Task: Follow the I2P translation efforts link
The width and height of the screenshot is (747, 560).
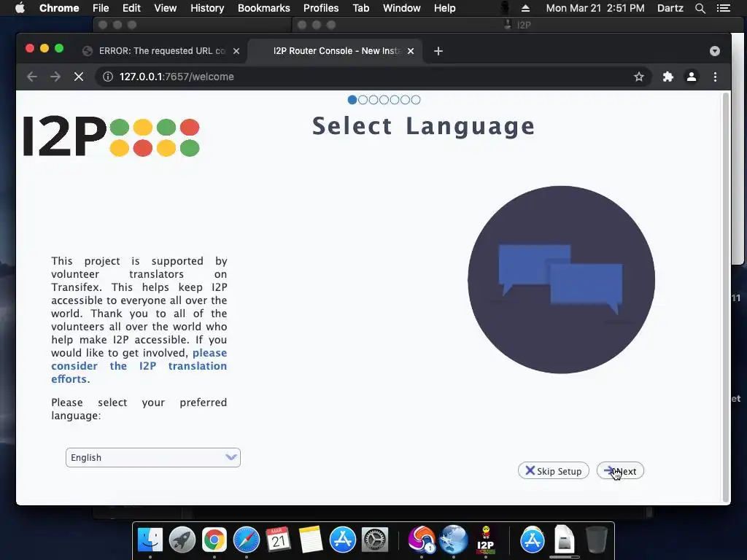Action: point(139,366)
